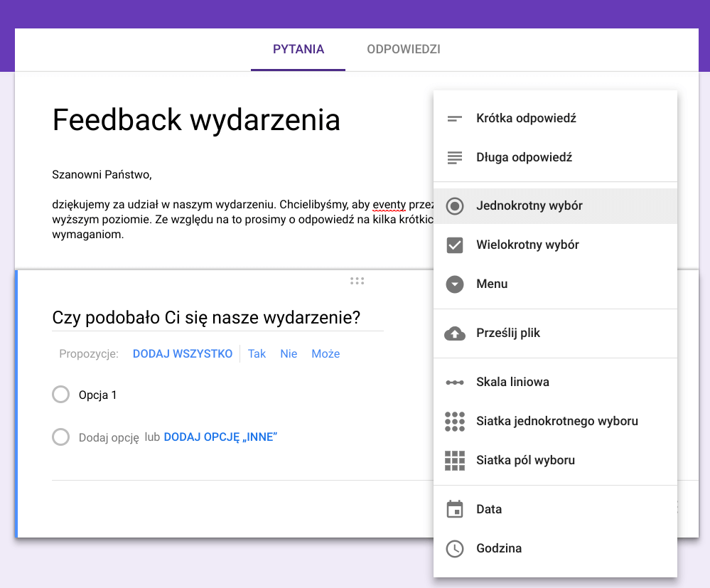Pick Prześlij plik question type
This screenshot has width=710, height=588.
555,333
